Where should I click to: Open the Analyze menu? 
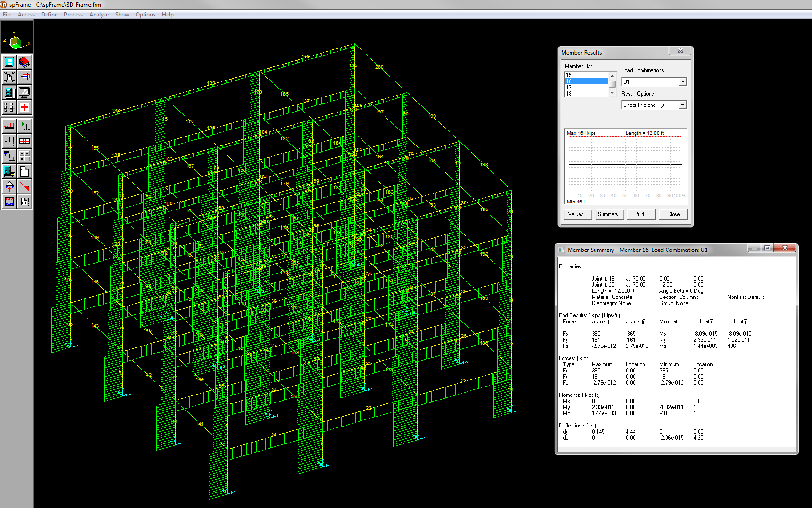coord(99,15)
